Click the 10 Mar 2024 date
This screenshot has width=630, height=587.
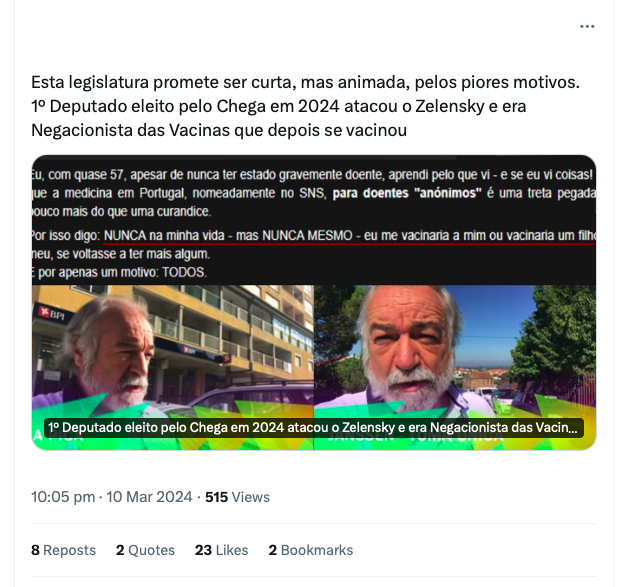[149, 497]
